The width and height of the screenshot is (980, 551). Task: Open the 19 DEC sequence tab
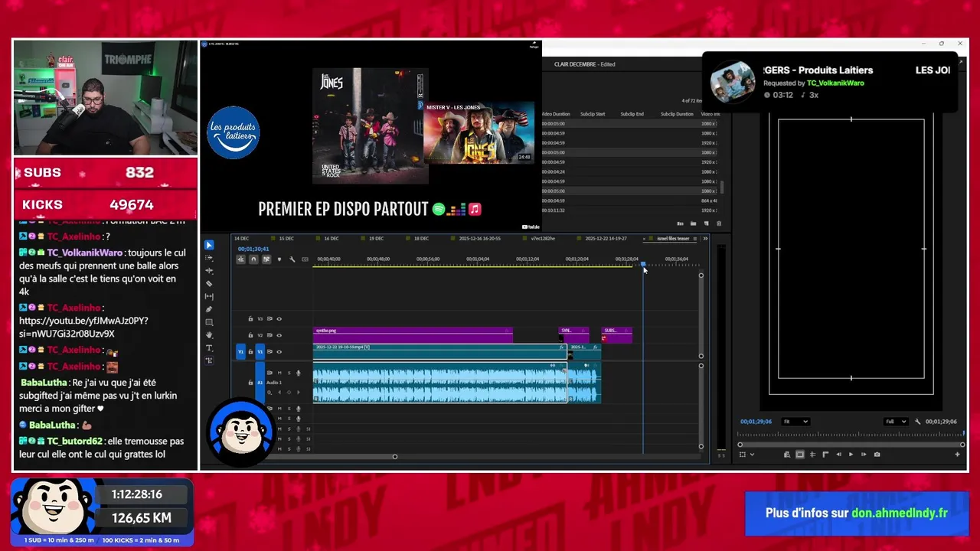point(377,239)
